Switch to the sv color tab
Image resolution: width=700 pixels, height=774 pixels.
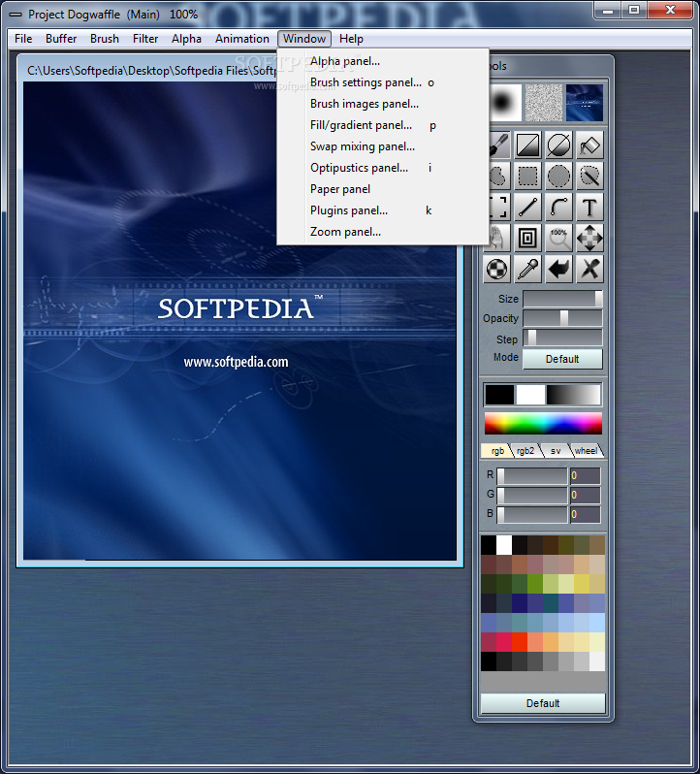pos(556,451)
